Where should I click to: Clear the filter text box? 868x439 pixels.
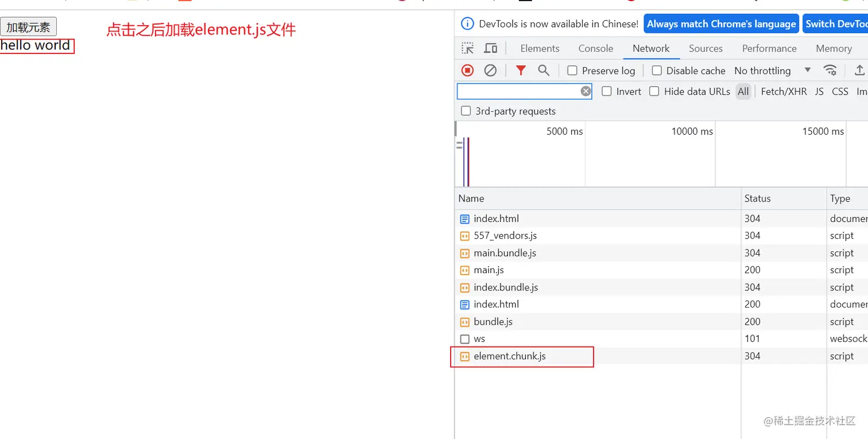[x=586, y=91]
